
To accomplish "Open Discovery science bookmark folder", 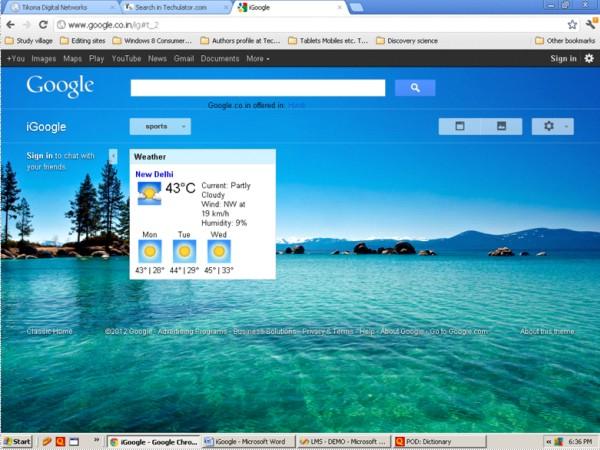I will coord(407,41).
